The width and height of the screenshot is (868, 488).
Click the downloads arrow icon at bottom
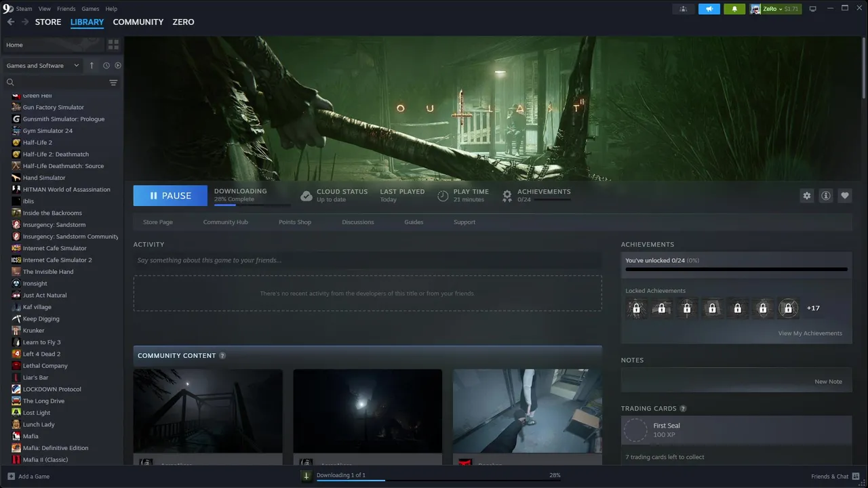click(x=307, y=476)
